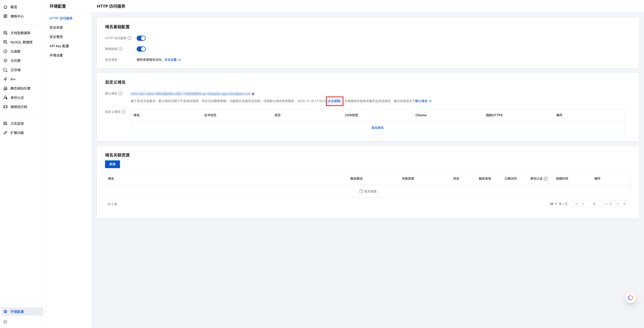Open 云函数 in left sidebar
Image resolution: width=644 pixels, height=328 pixels.
[15, 52]
